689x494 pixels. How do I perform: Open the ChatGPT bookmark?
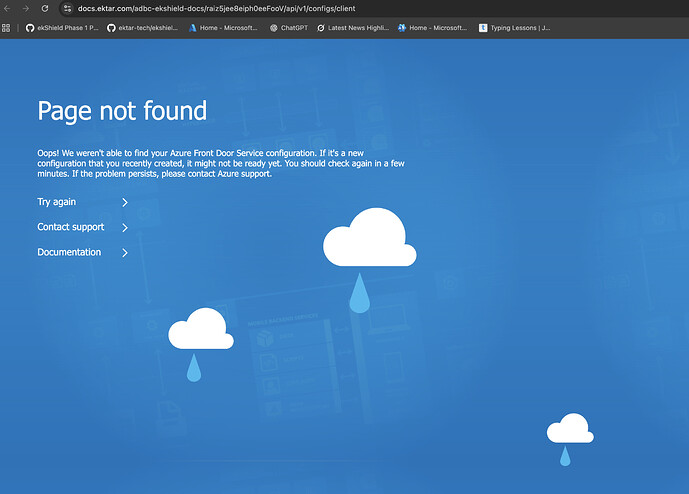point(289,28)
